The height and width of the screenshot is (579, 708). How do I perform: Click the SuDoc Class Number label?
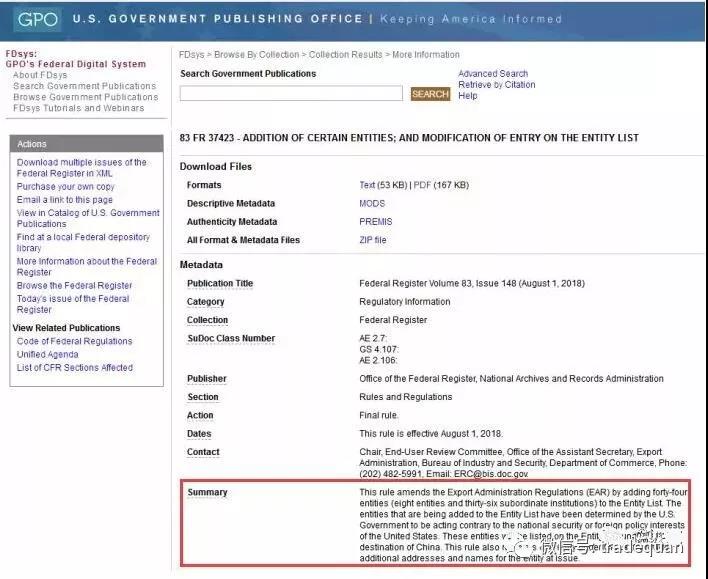tap(231, 338)
